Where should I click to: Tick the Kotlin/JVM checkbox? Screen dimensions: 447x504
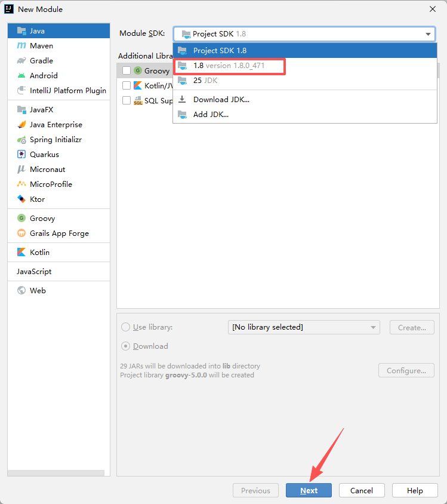click(127, 85)
